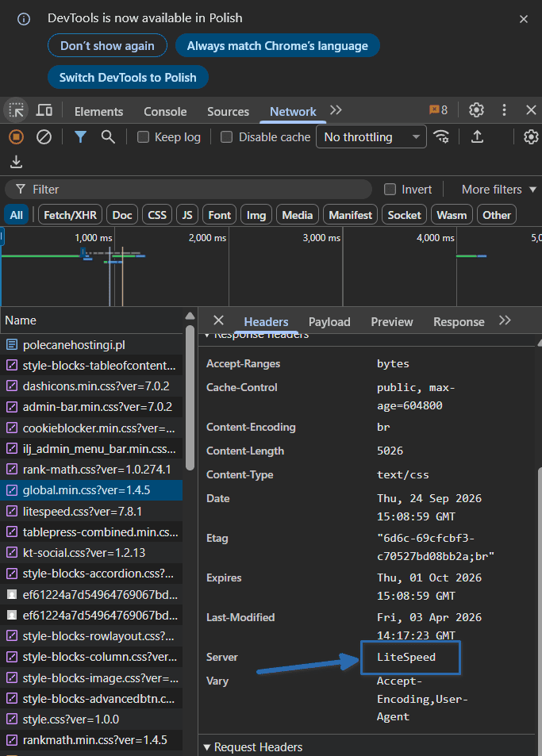
Task: Open Network panel settings gear
Action: 531,137
